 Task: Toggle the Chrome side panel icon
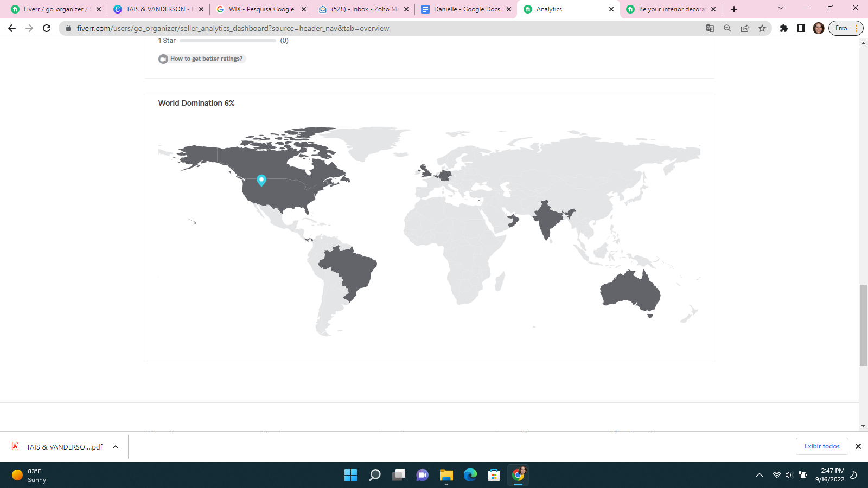(801, 28)
